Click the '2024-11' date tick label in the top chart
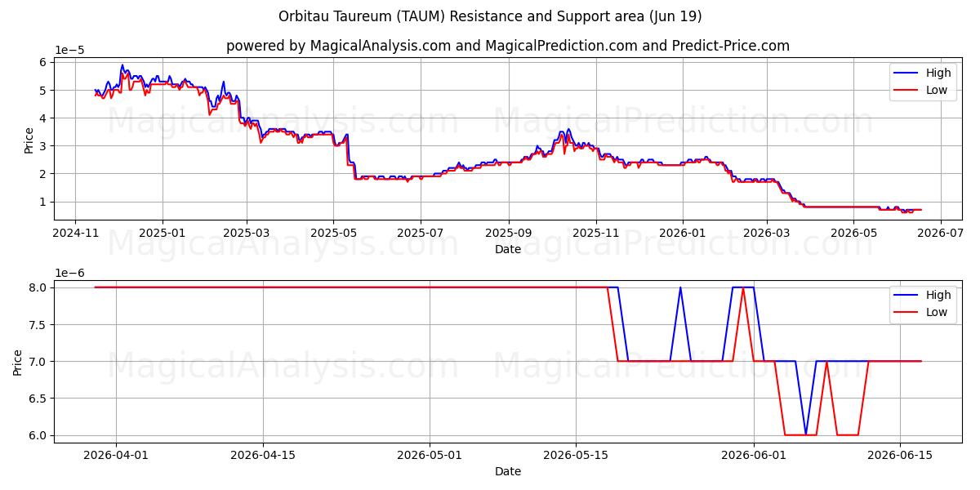 [x=75, y=234]
